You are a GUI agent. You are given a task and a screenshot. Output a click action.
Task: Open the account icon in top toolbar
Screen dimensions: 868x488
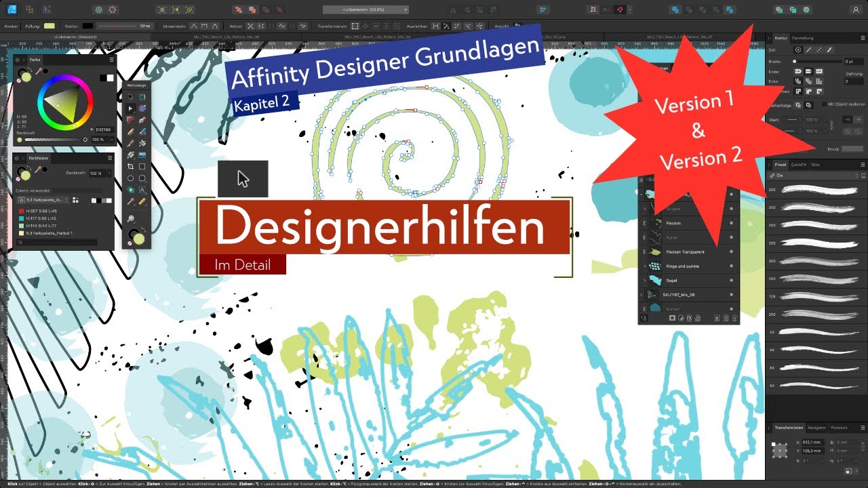[x=856, y=9]
